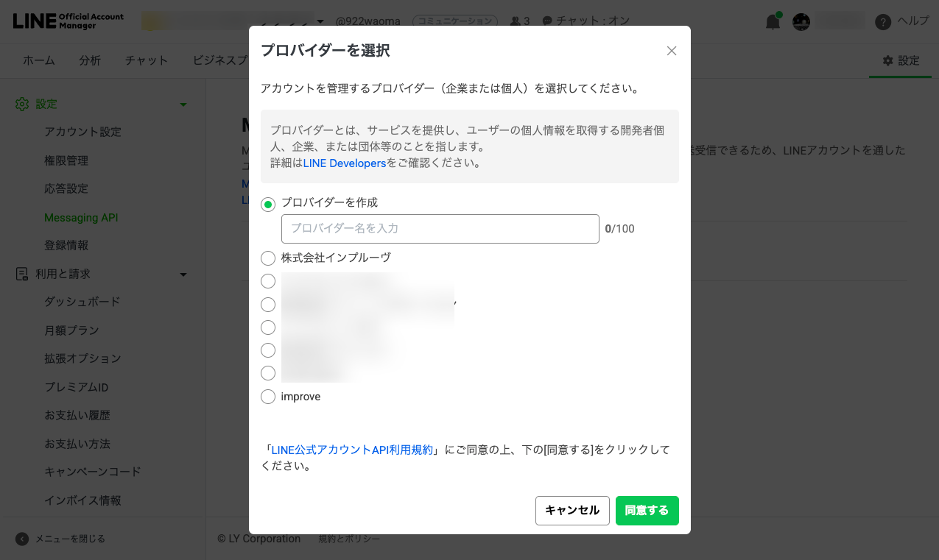
Task: Open the account switcher dropdown arrow
Action: coord(320,21)
